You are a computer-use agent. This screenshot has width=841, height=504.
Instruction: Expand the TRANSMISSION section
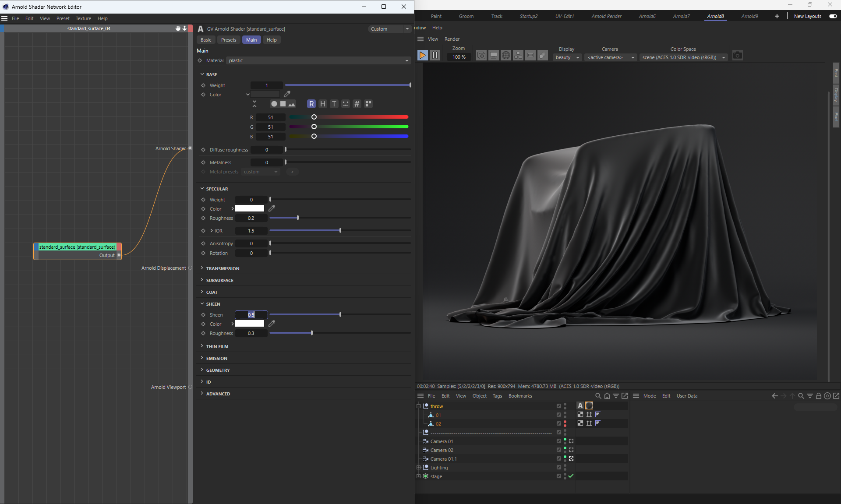click(223, 268)
